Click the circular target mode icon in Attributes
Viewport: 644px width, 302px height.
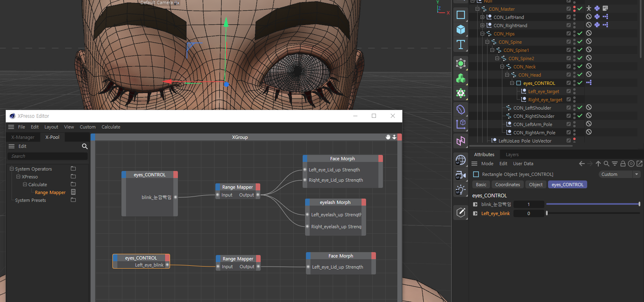pyautogui.click(x=631, y=164)
